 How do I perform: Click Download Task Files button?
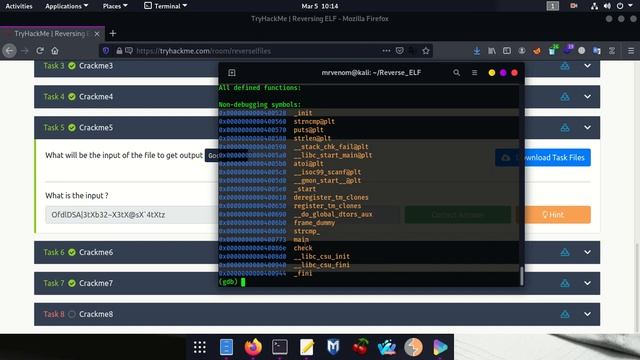coord(543,158)
